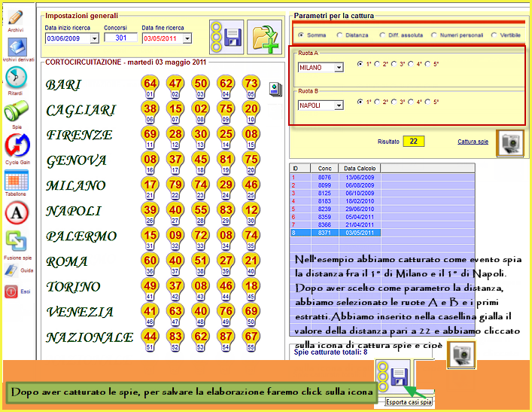Click the Cattura spie link
The image size is (532, 412).
coord(473,141)
